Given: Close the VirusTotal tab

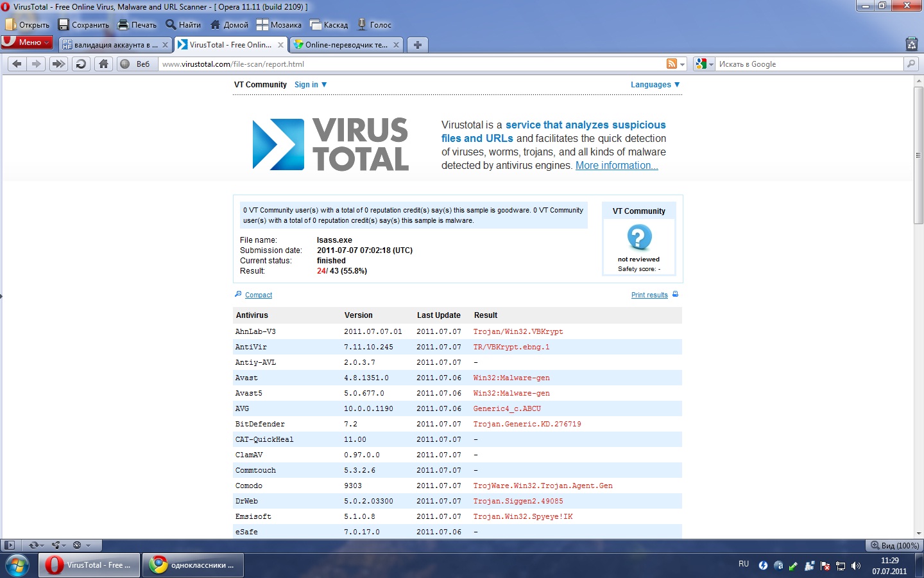Looking at the screenshot, I should (x=280, y=45).
